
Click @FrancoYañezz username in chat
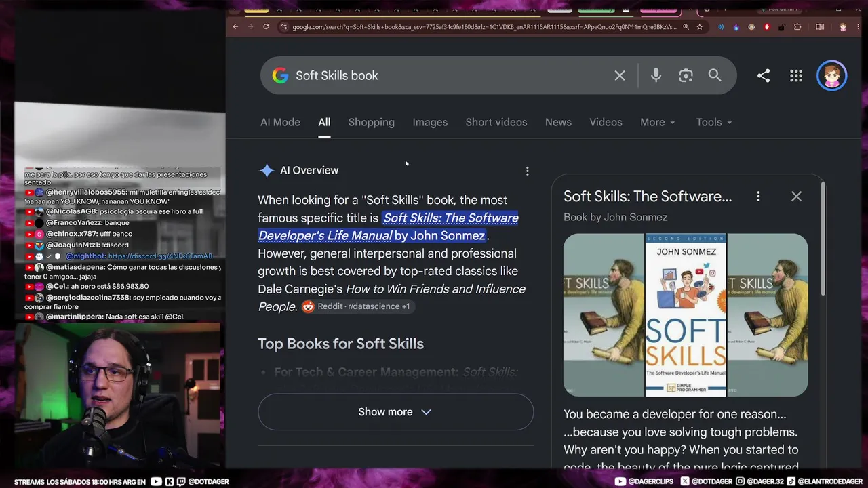(x=74, y=222)
